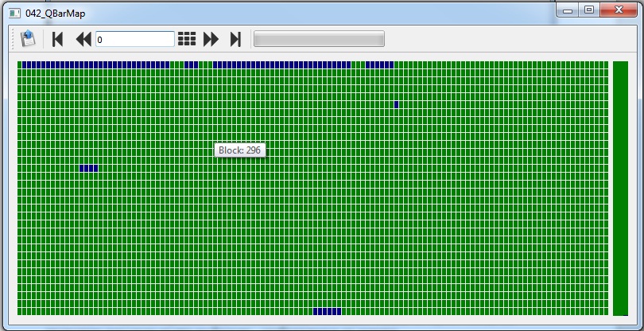Click the 'Block: 296' tooltip

point(240,150)
